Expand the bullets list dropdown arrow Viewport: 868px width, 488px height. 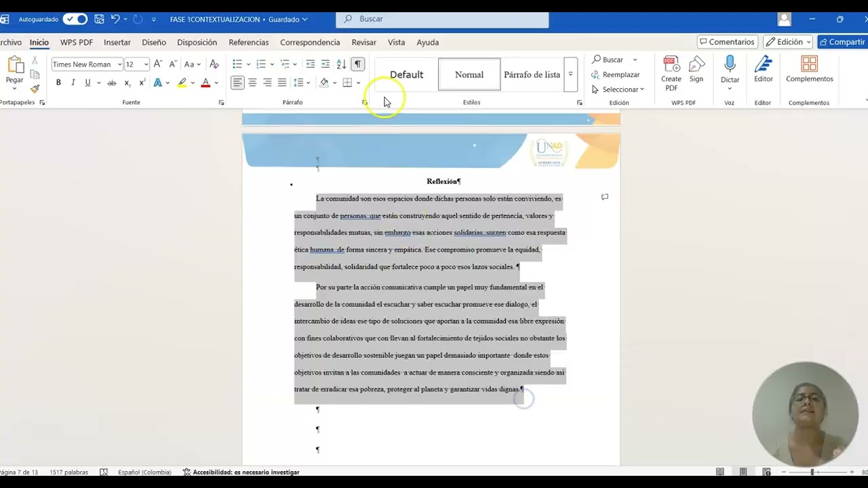pyautogui.click(x=248, y=64)
